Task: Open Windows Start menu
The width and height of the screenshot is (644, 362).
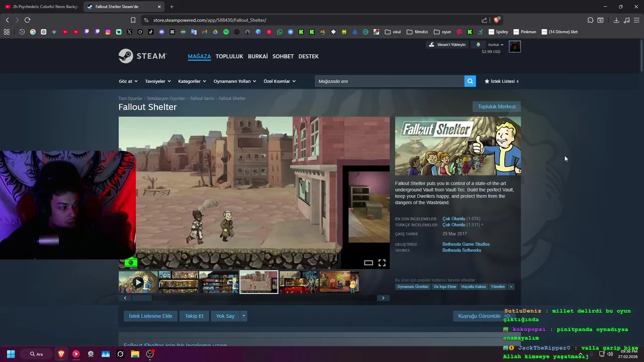Action: 11,354
